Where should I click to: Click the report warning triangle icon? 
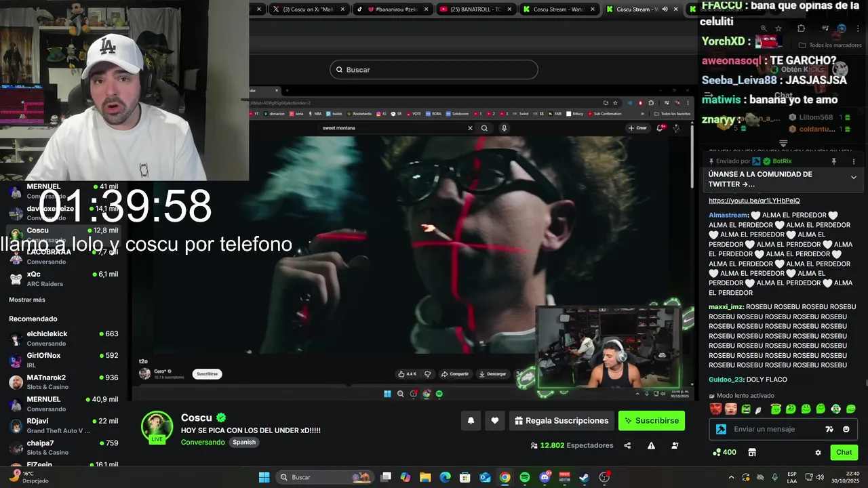click(651, 445)
